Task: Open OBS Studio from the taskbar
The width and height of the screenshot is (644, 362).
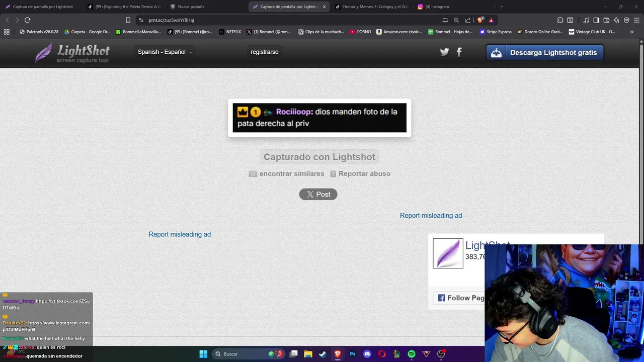Action: pyautogui.click(x=441, y=354)
